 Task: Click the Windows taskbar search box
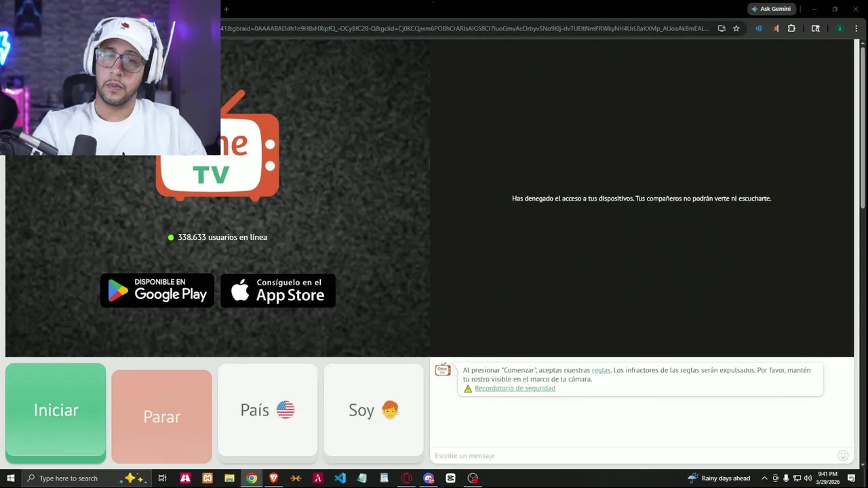[86, 478]
